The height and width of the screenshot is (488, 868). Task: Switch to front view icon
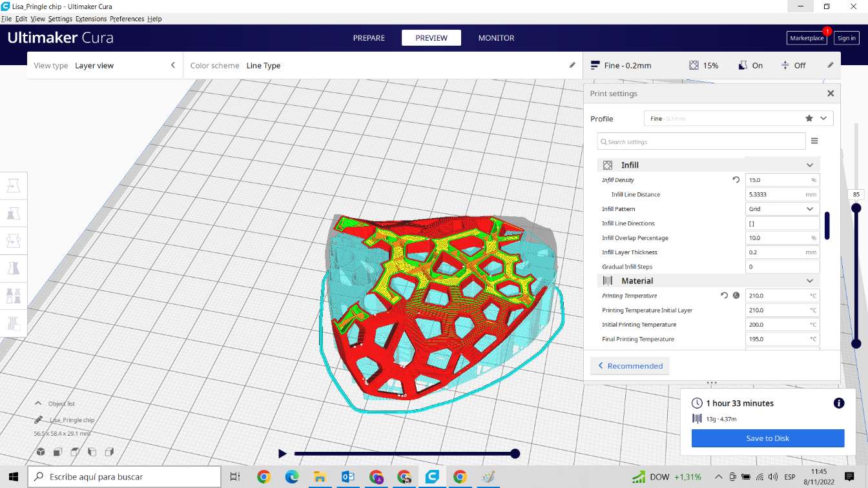tap(57, 452)
